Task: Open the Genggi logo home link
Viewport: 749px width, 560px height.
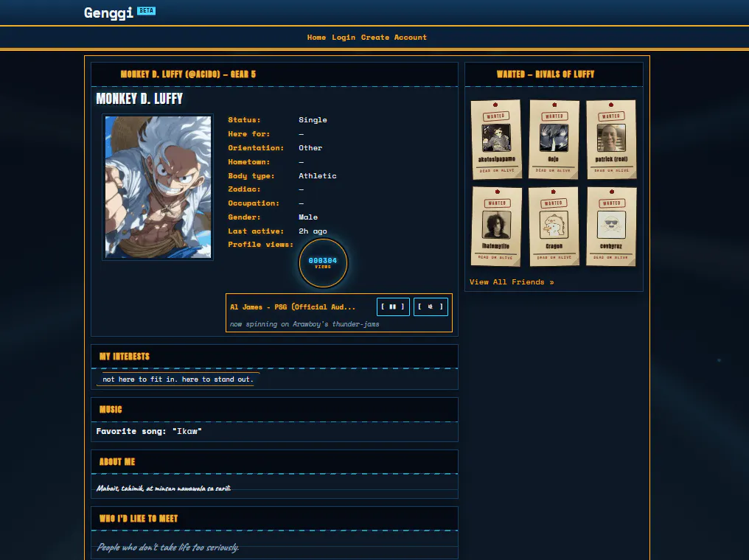Action: 108,13
